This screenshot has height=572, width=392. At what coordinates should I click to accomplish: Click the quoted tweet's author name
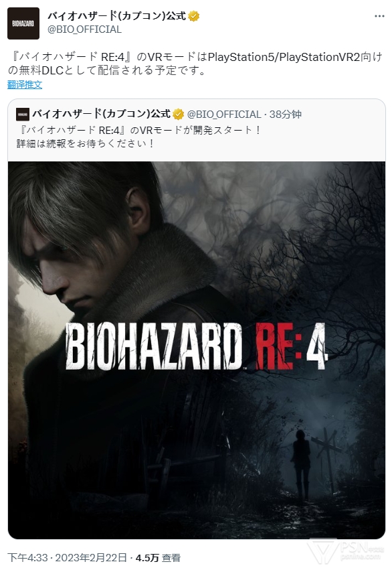[x=101, y=114]
